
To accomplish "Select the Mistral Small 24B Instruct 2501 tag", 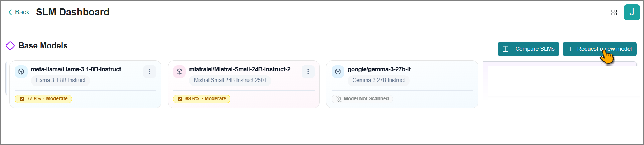I will [230, 80].
